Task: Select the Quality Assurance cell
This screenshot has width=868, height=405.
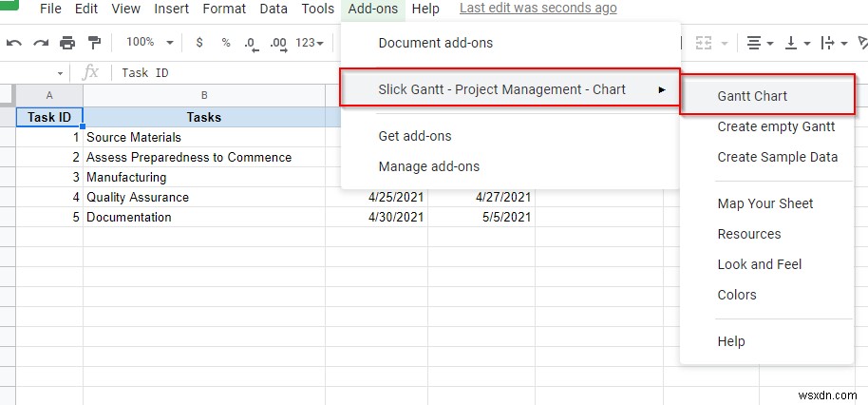Action: 138,197
